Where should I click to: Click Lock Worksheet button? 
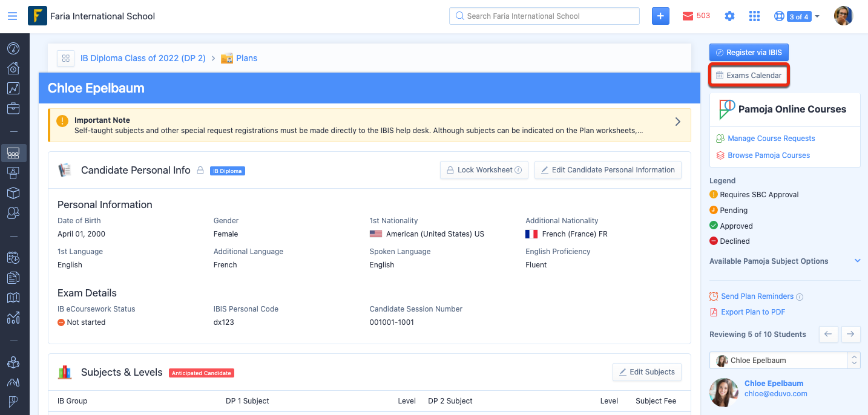click(x=484, y=170)
